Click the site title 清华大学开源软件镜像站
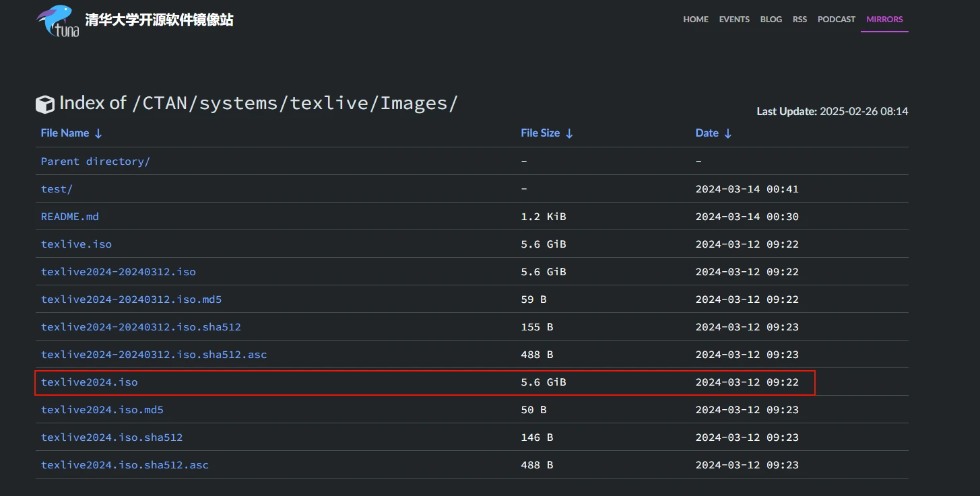The width and height of the screenshot is (980, 496). point(159,20)
